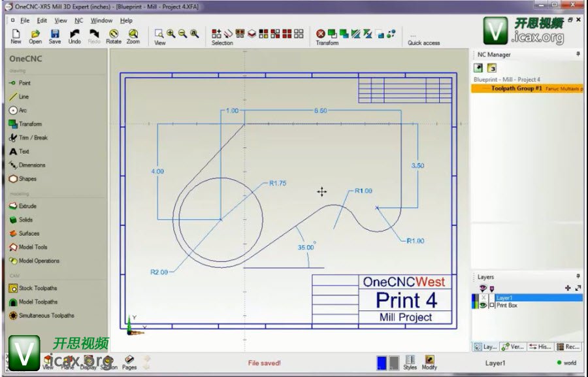Click the first green squares Transform icon
The height and width of the screenshot is (377, 588).
point(333,34)
